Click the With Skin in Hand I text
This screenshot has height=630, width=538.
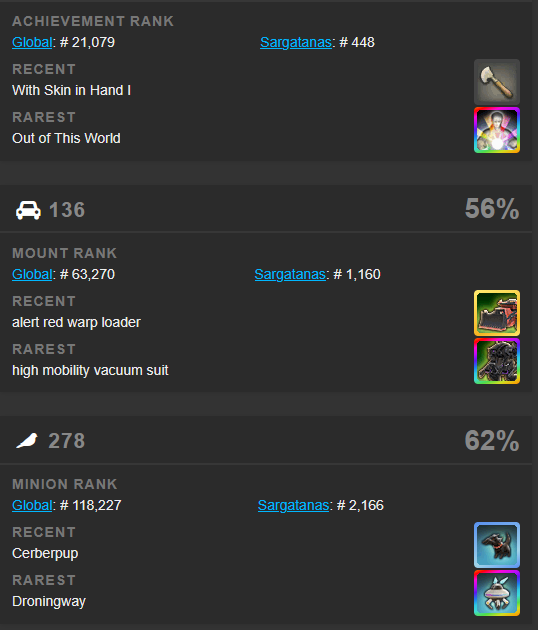(72, 90)
